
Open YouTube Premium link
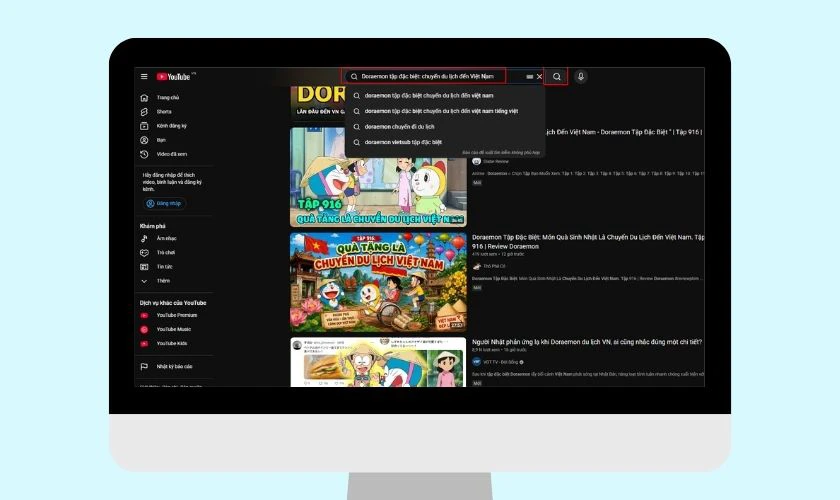point(175,315)
